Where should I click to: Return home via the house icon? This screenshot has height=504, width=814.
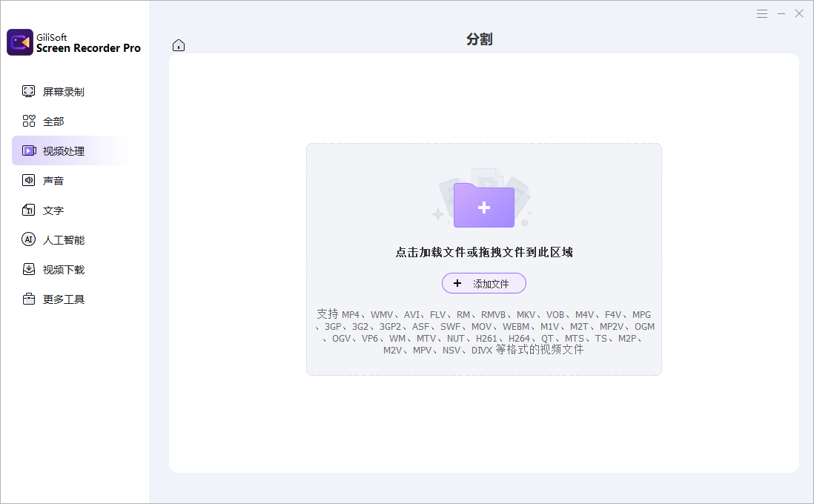tap(179, 45)
